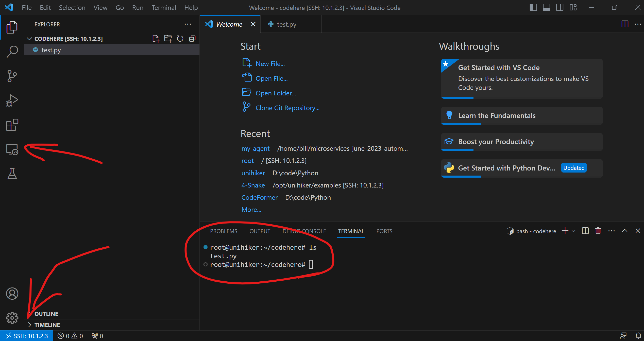
Task: Open terminal panel more actions ellipsis
Action: (612, 231)
